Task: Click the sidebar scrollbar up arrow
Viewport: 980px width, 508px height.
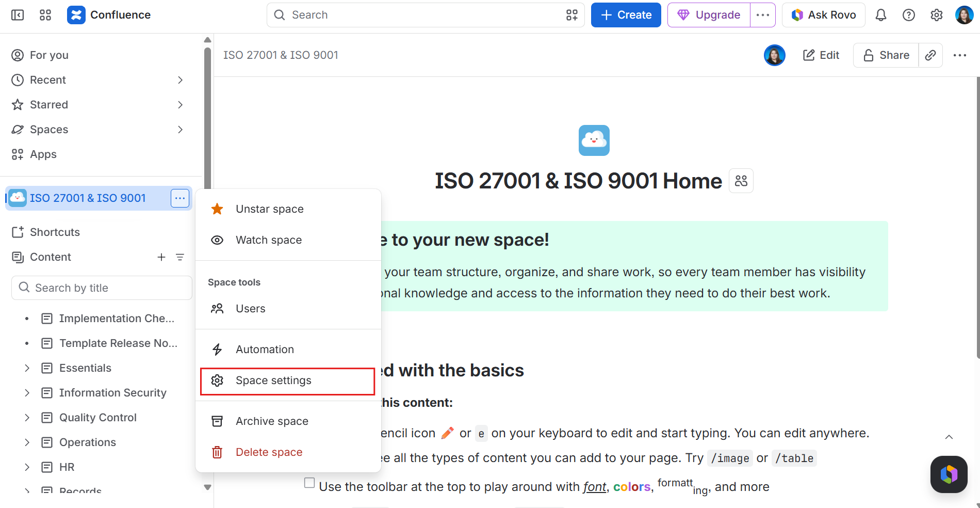Action: click(207, 40)
